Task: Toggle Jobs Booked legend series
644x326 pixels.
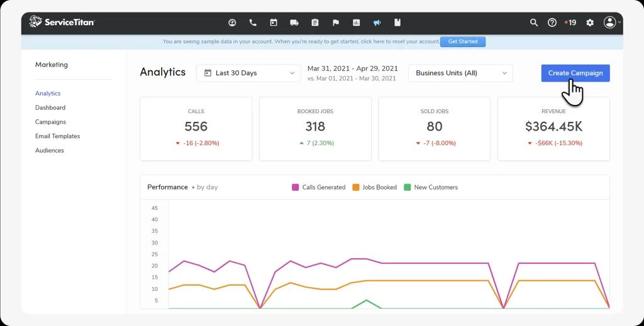Action: pos(375,187)
